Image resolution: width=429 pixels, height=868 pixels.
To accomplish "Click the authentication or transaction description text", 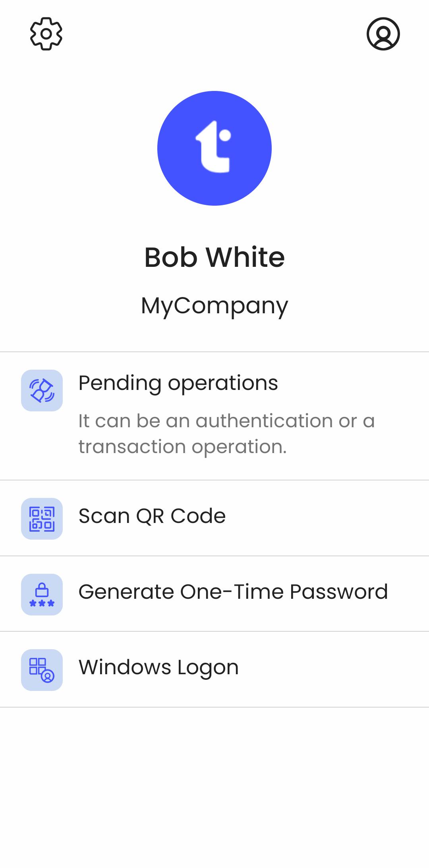I will coord(226,434).
